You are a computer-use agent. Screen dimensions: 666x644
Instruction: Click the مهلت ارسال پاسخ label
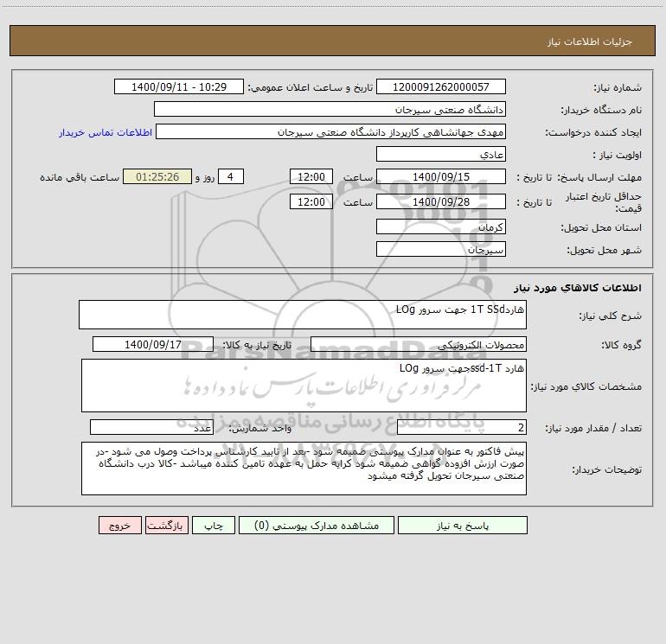pyautogui.click(x=599, y=177)
